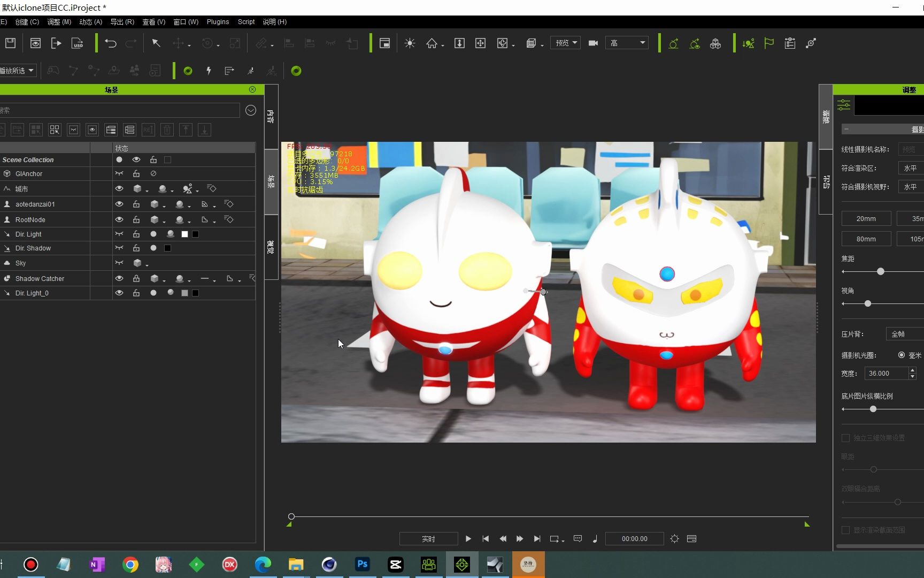This screenshot has width=924, height=578.
Task: Enable 独立三维效果设置 checkbox
Action: point(845,438)
